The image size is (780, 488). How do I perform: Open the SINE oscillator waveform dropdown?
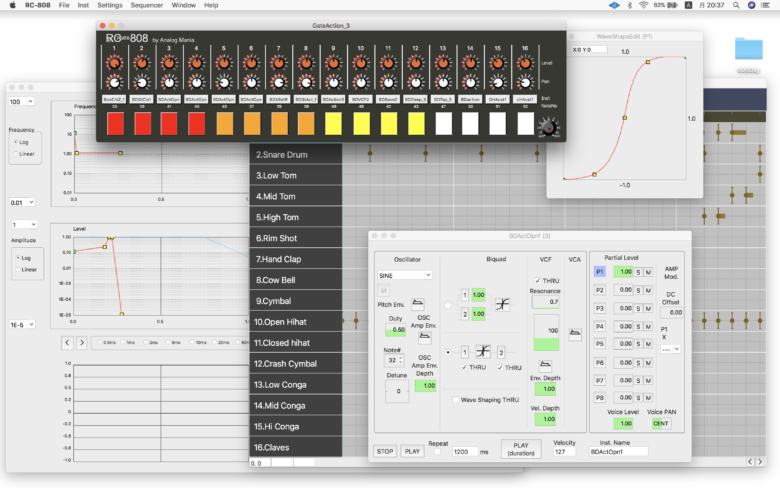coord(404,275)
